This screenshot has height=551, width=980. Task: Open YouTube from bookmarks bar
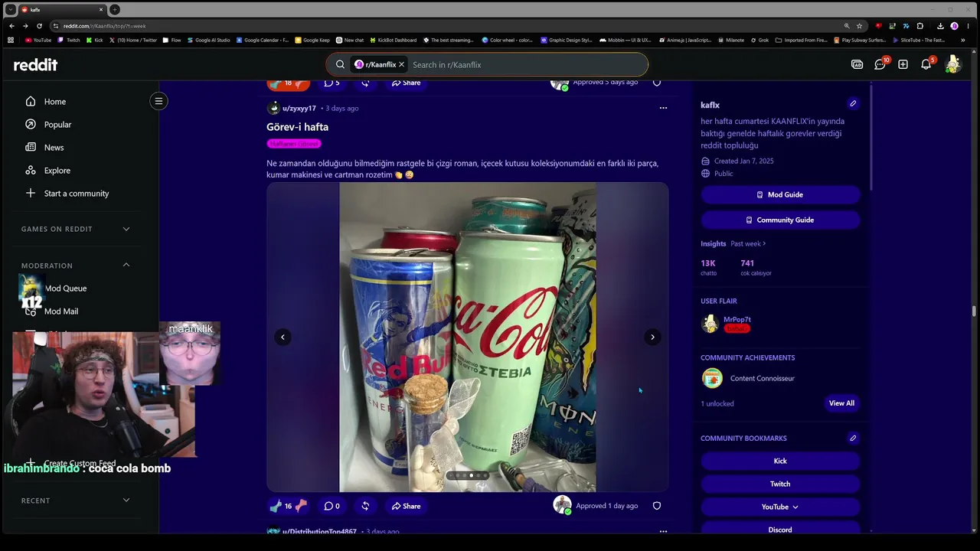(x=38, y=40)
